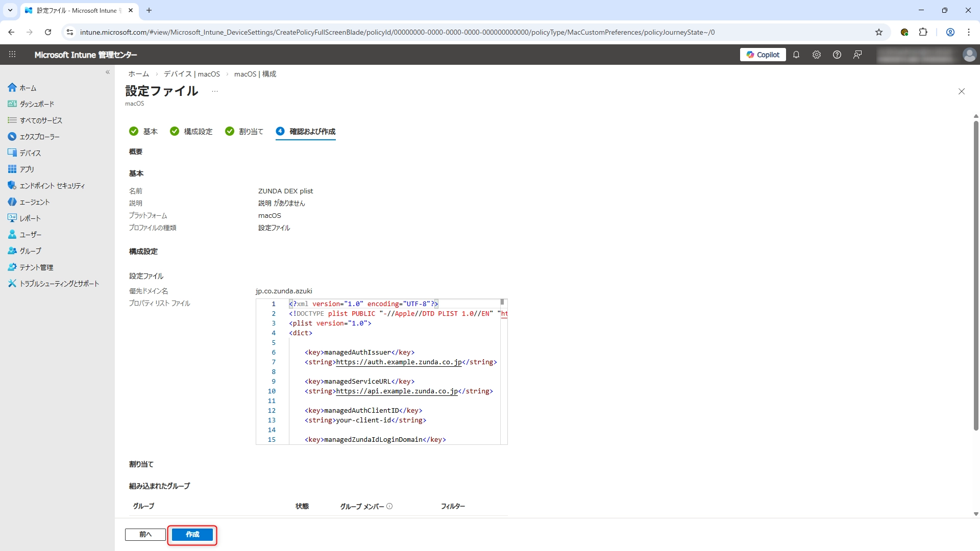Click the デバイス | macOS breadcrumb link
The height and width of the screenshot is (551, 980).
click(191, 74)
